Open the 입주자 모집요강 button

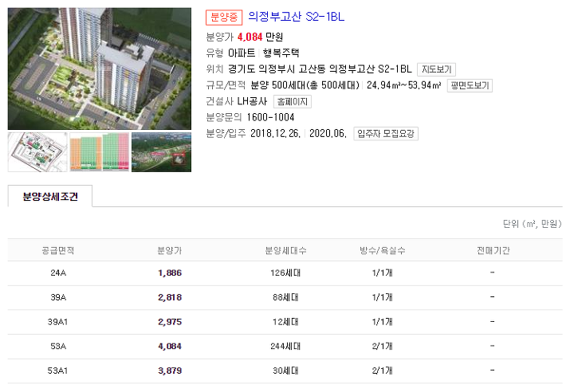coord(386,133)
